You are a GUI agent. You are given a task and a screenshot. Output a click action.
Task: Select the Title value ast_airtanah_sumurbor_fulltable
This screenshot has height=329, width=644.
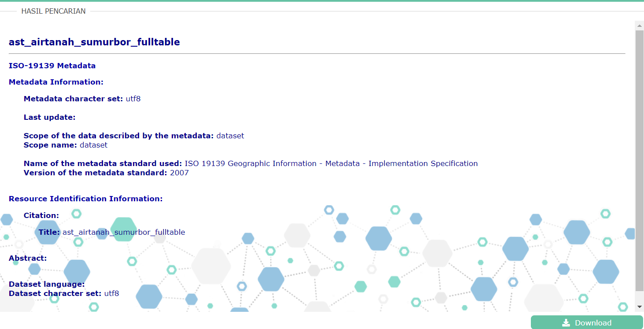(124, 232)
